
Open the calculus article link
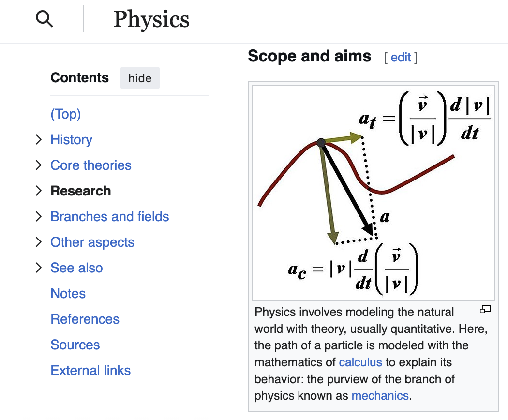360,362
